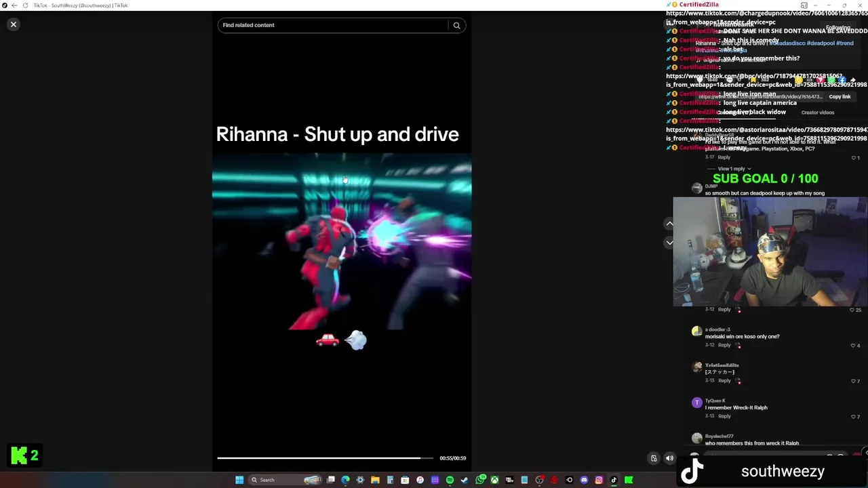The width and height of the screenshot is (868, 488).
Task: Open Instagram from the taskbar
Action: [599, 480]
